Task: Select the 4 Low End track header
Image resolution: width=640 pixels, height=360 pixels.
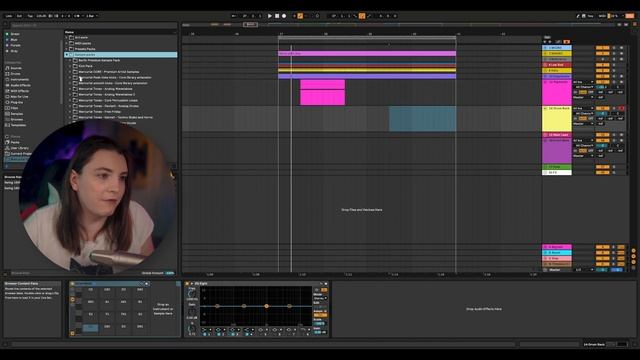Action: 557,65
